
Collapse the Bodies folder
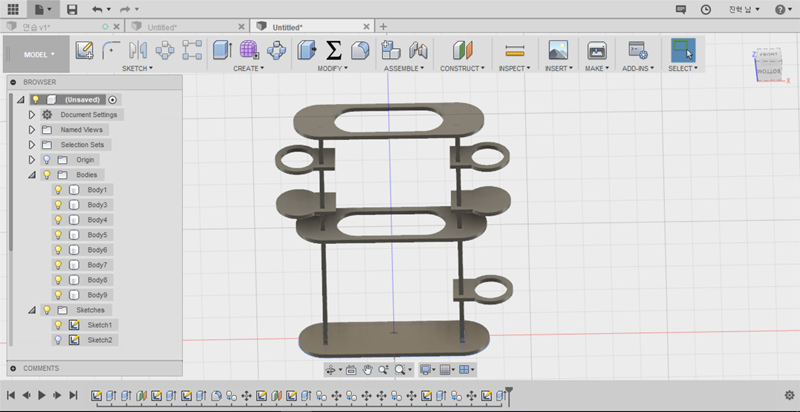[x=32, y=175]
